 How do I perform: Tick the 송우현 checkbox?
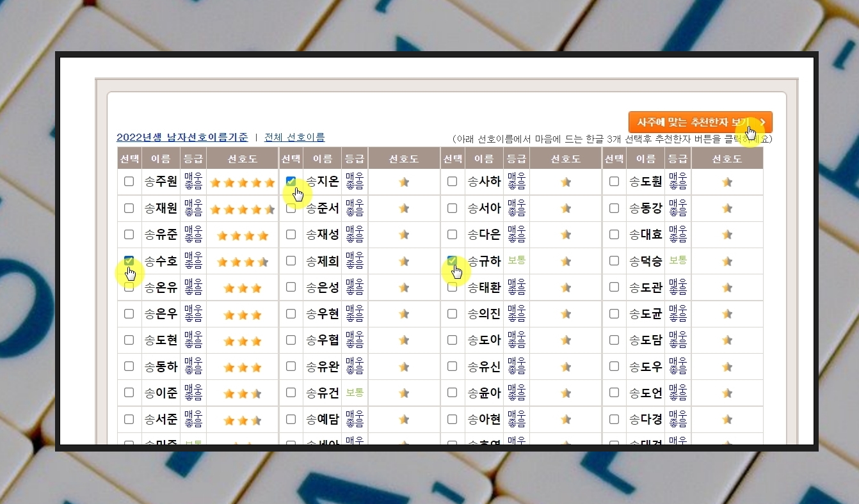291,313
